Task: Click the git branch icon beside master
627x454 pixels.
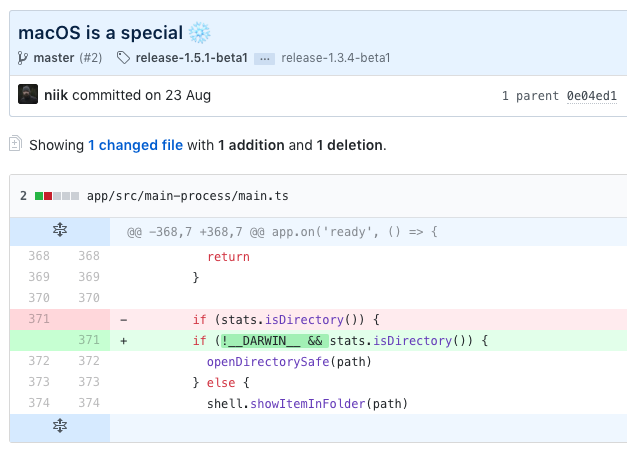Action: (24, 58)
